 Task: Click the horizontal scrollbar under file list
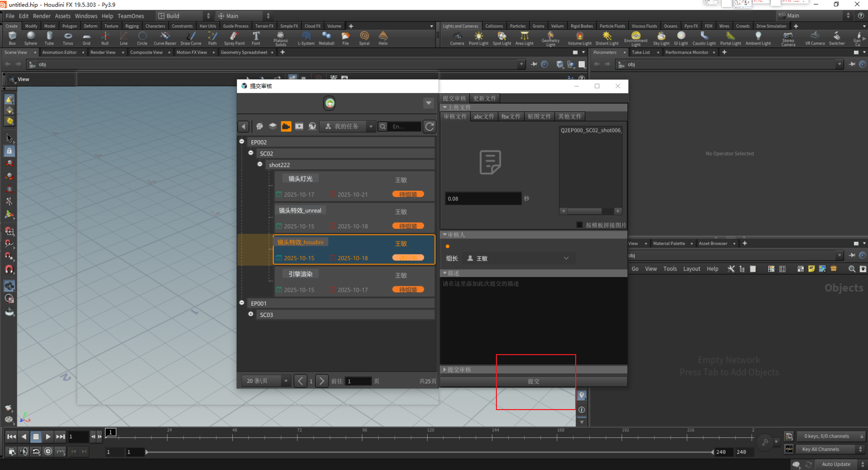click(585, 211)
